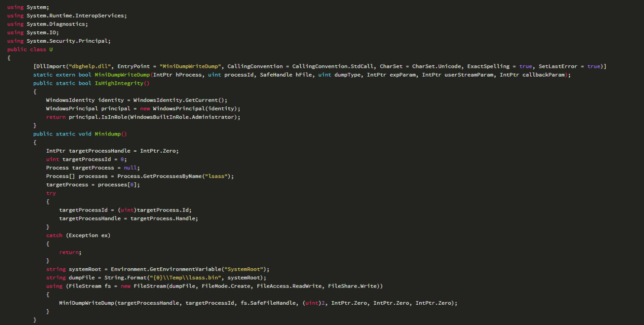Click "SetLastError = true" in attribute
This screenshot has width=644, height=325.
[x=569, y=66]
